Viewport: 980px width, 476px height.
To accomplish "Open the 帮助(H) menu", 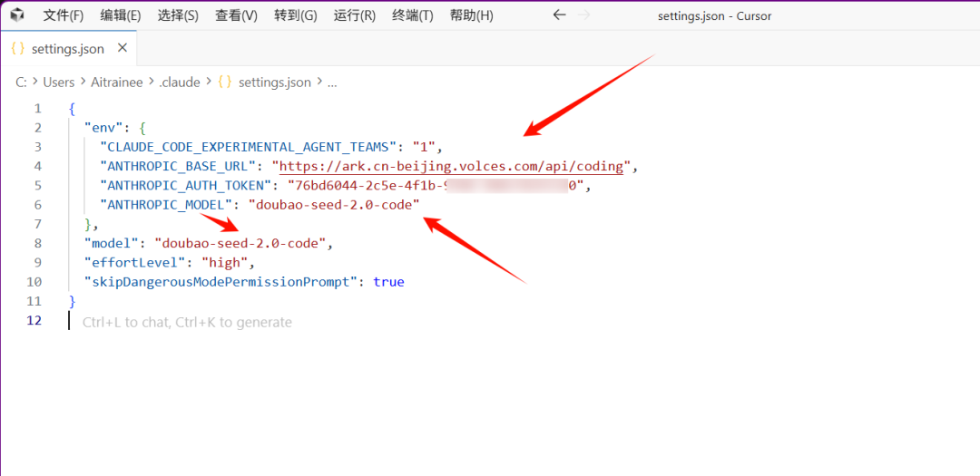I will 471,15.
